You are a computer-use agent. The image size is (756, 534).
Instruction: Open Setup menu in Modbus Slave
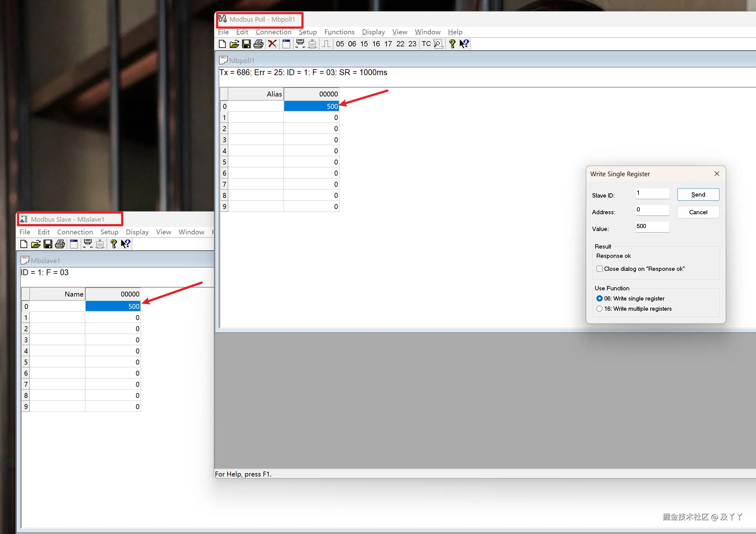[x=109, y=232]
